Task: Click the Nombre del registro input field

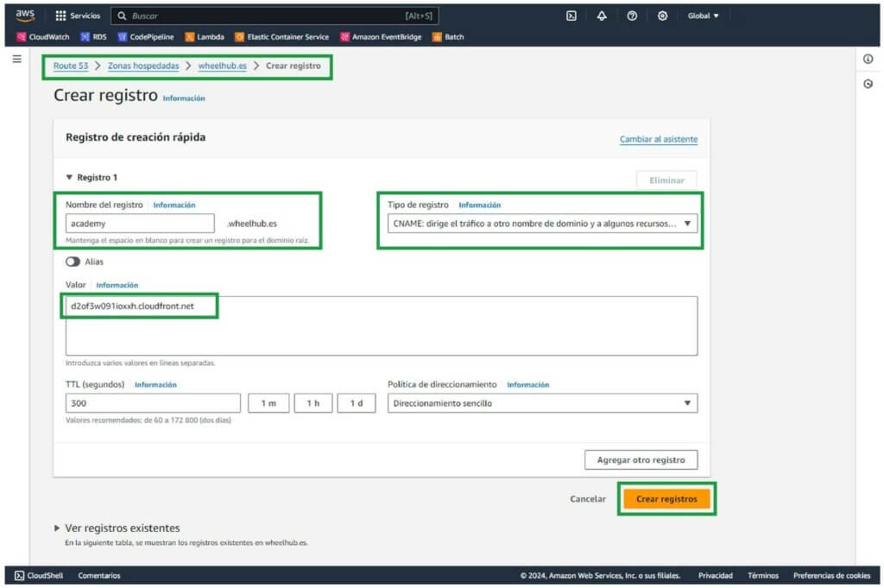Action: 140,223
